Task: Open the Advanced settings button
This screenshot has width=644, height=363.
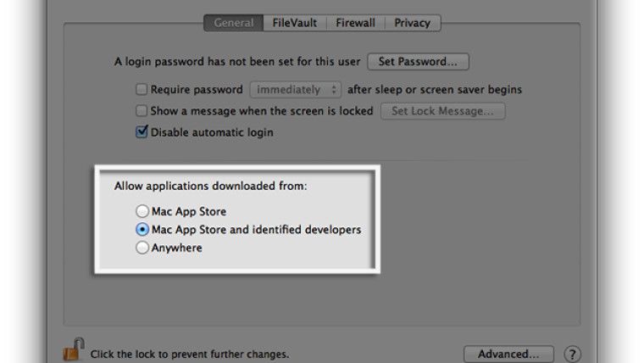Action: tap(508, 354)
